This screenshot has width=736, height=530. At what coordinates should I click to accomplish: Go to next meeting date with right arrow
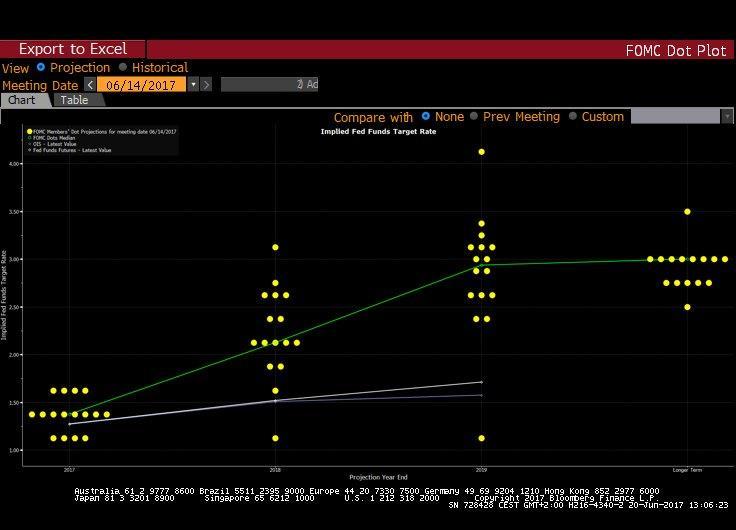click(x=206, y=84)
